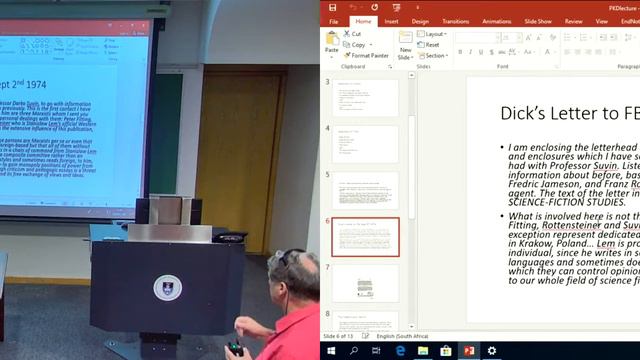Screen dimensions: 640x360
Task: Open the Windows Start menu
Action: click(331, 351)
